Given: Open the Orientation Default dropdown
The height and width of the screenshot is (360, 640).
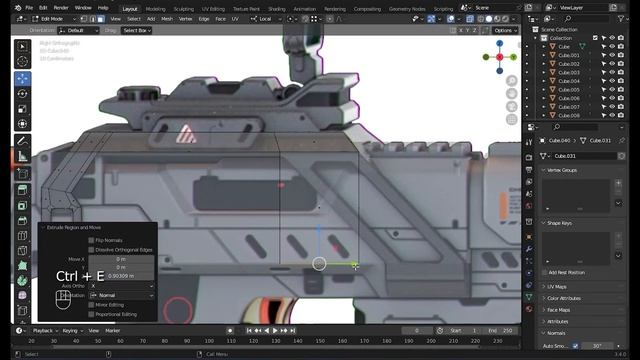Looking at the screenshot, I should pos(78,30).
